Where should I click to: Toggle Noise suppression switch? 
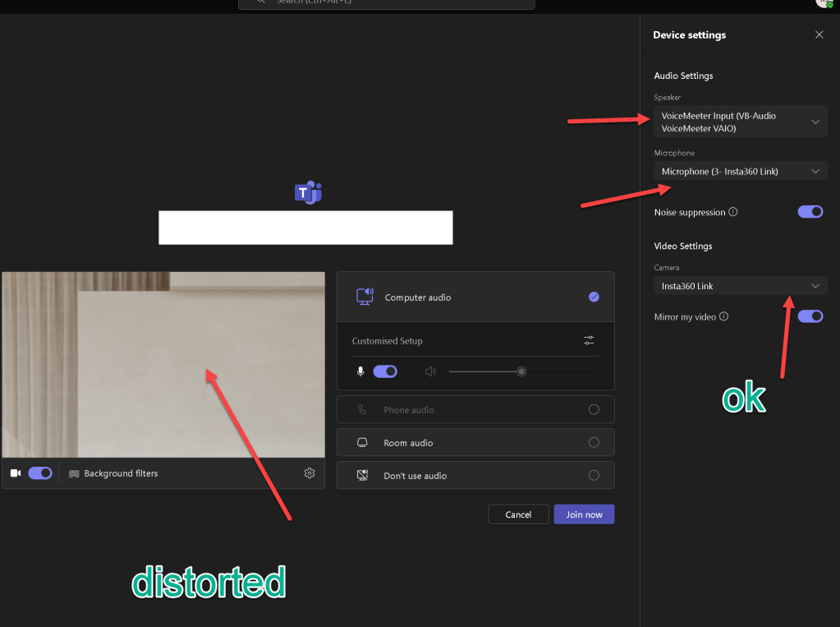[x=810, y=212]
